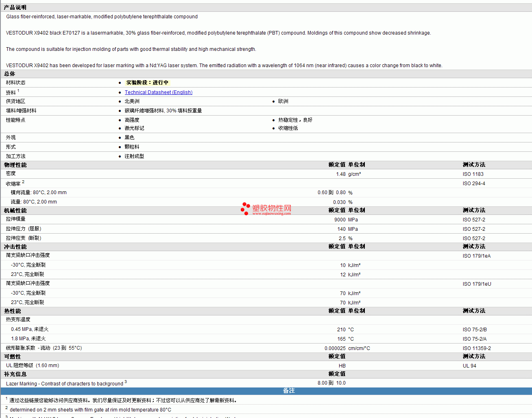Click the 颗粒料 form value
Image resolution: width=532 pixels, height=418 pixels.
132,147
